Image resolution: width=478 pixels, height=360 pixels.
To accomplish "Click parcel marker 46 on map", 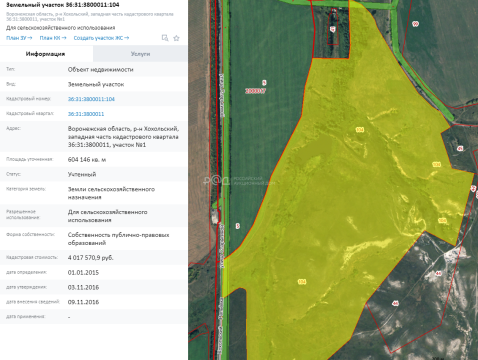I will click(395, 303).
